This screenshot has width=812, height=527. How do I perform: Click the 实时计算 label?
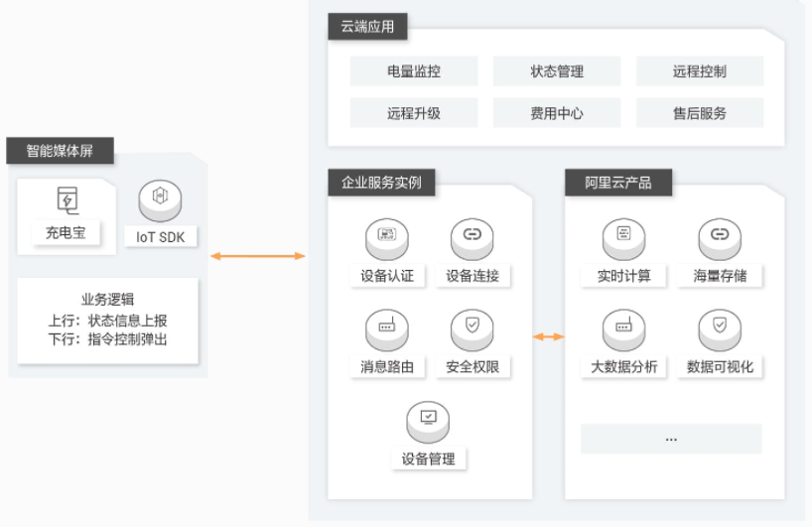[x=624, y=275]
